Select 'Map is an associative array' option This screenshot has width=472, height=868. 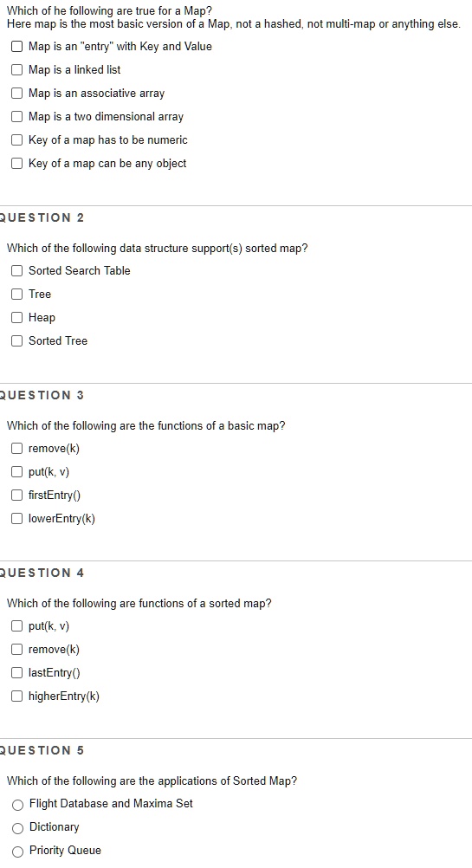click(x=17, y=93)
